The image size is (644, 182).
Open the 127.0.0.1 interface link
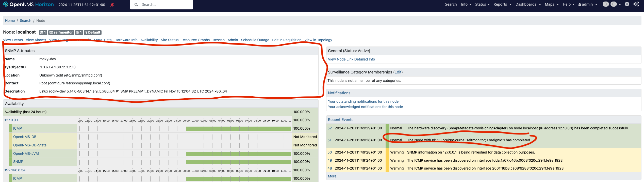tap(11, 120)
